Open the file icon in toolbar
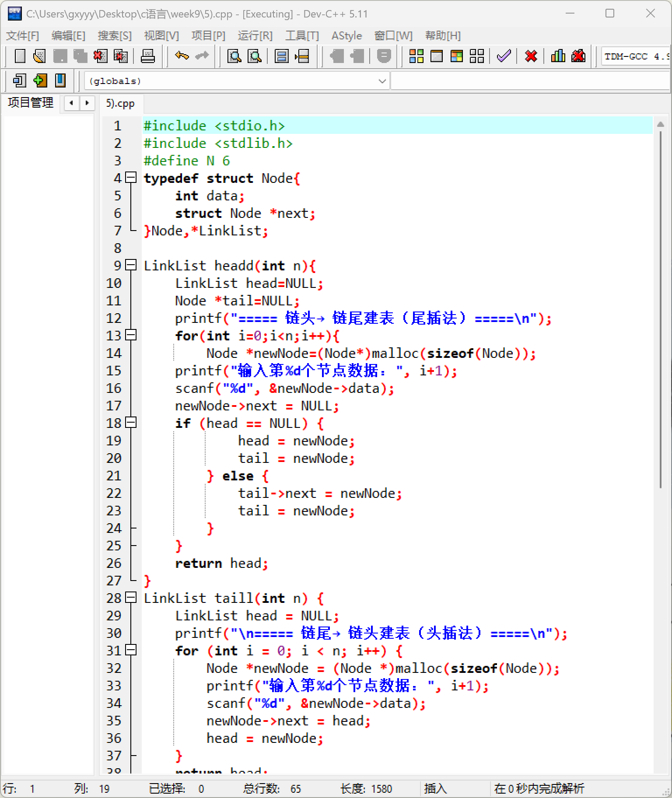 point(39,56)
